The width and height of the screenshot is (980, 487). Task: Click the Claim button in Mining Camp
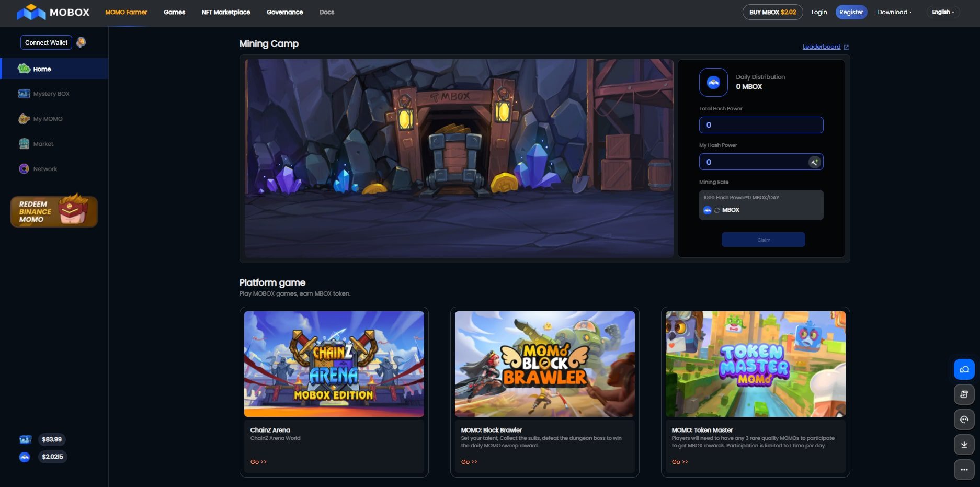(x=764, y=240)
